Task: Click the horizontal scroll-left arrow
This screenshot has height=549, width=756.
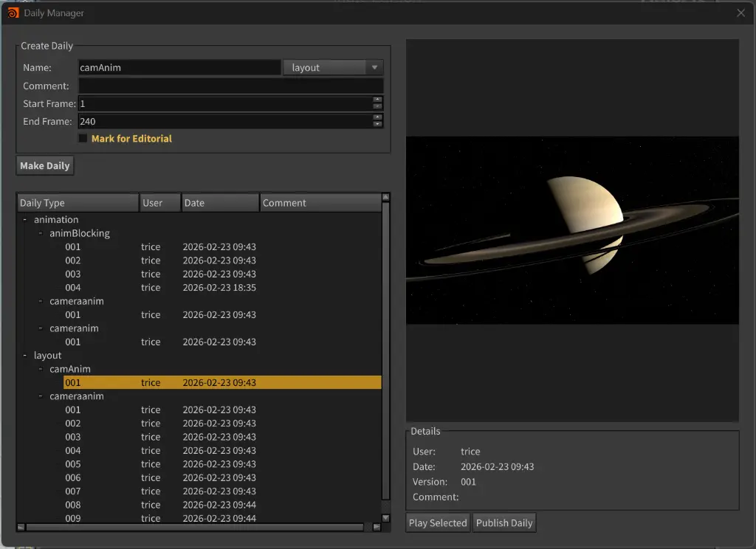Action: [21, 527]
